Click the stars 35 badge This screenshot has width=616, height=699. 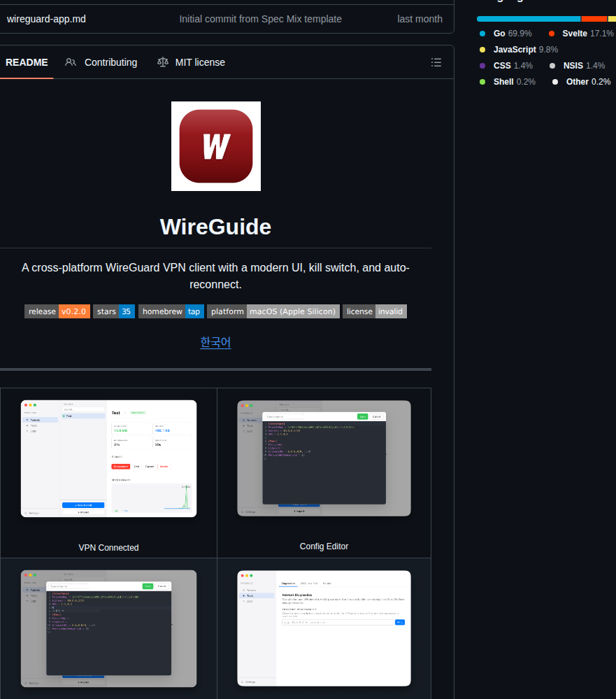[x=113, y=311]
